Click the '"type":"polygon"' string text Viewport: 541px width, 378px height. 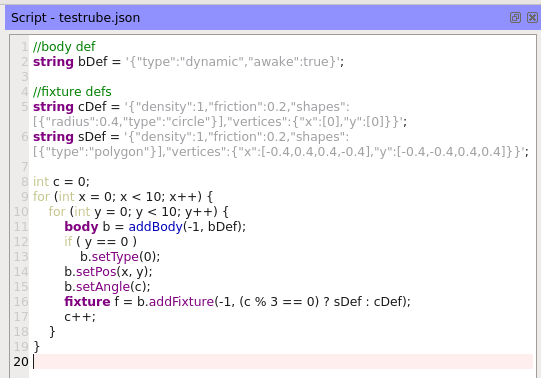click(x=99, y=152)
